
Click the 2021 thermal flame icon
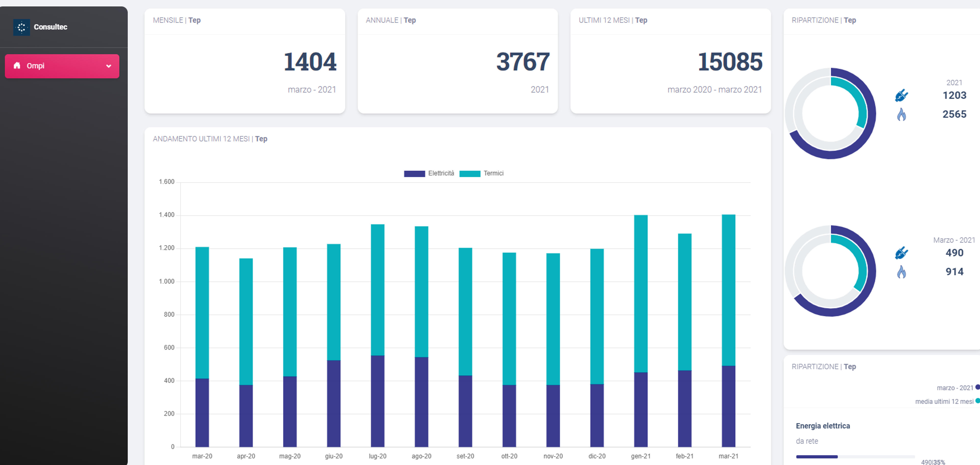[901, 115]
